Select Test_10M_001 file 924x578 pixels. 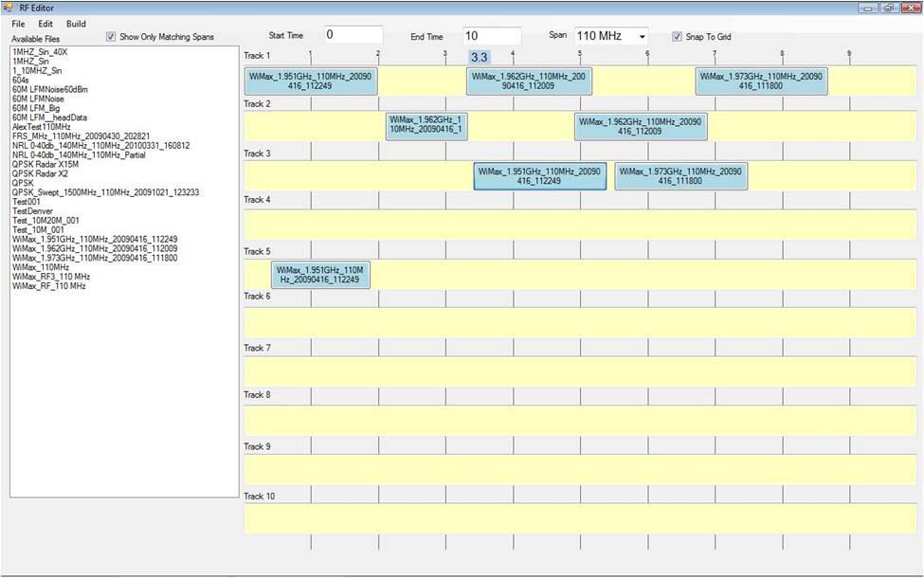pos(38,230)
